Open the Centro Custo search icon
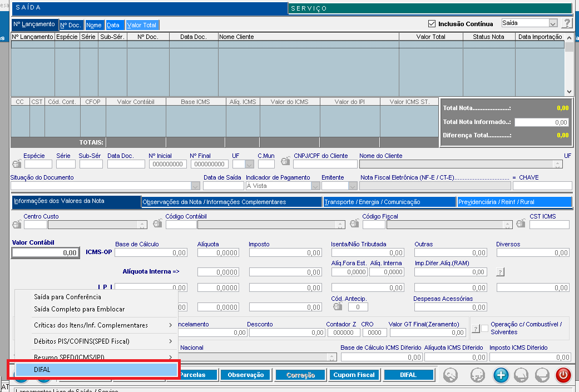579x392 pixels. pyautogui.click(x=17, y=224)
